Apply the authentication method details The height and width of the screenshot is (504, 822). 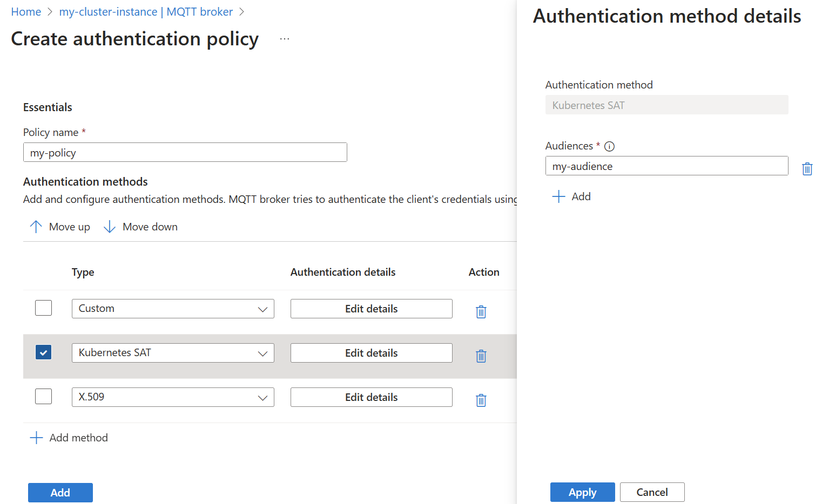point(582,492)
